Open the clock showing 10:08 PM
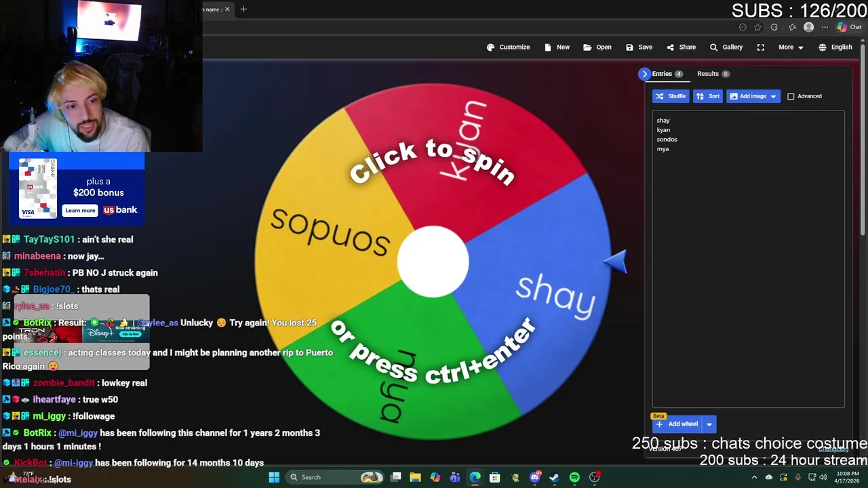Viewport: 868px width, 488px height. point(848,477)
